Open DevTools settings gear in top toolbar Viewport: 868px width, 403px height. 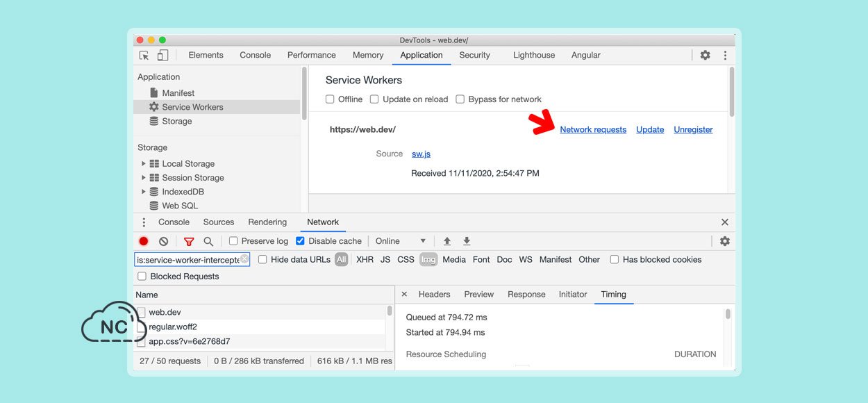(x=705, y=56)
